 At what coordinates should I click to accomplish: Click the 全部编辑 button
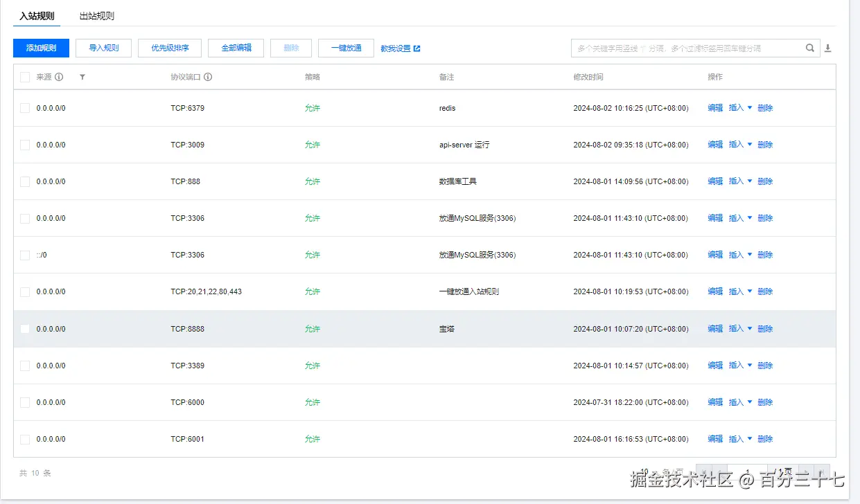(x=236, y=48)
